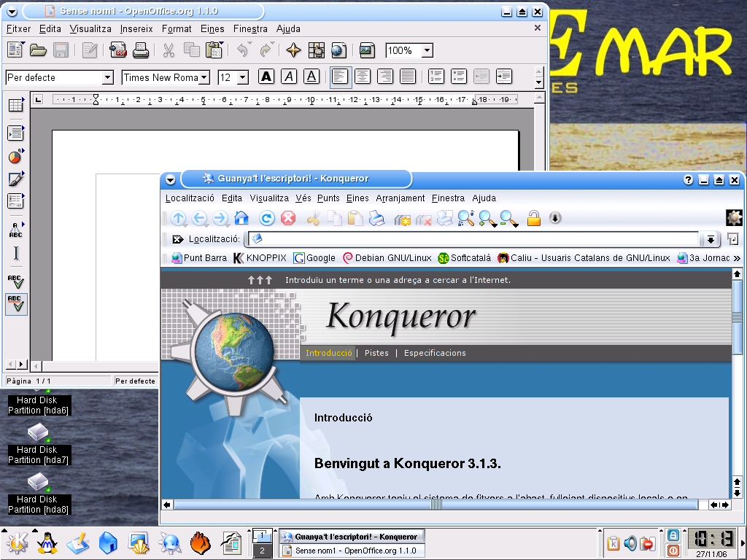Click the Find magnifier icon in Konqueror
The height and width of the screenshot is (560, 747).
tap(465, 218)
